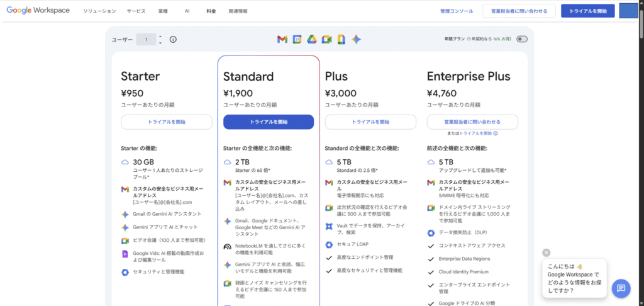Screen dimensions: 644x306
Task: Click the またはトライアルを開始 link under Enterprise Plus
Action: coord(475,133)
